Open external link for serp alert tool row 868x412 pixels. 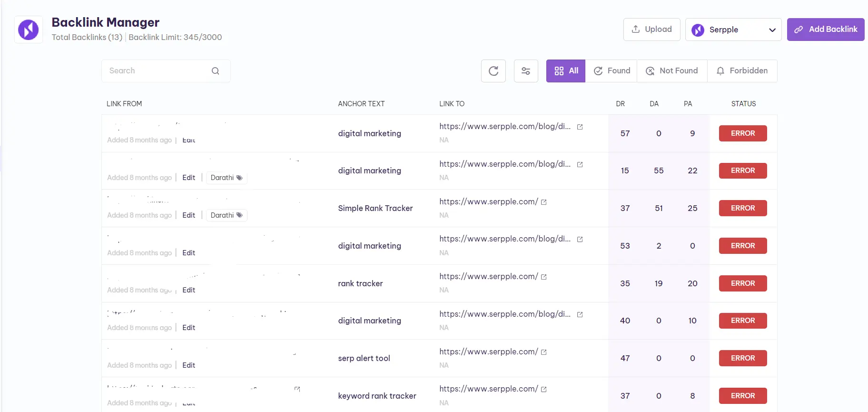(x=544, y=352)
